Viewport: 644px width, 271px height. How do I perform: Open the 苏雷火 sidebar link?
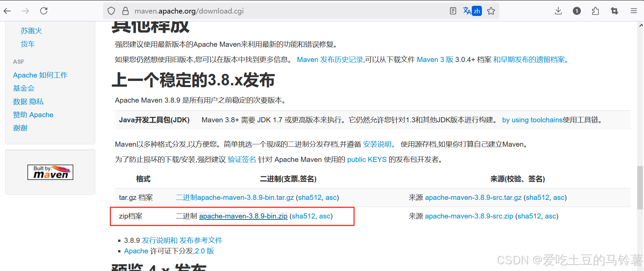[x=31, y=31]
